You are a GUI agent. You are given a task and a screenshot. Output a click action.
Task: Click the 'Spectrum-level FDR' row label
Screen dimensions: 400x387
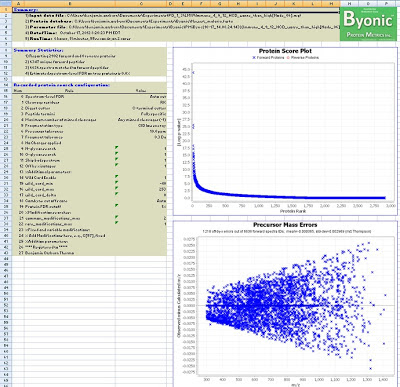[45, 97]
